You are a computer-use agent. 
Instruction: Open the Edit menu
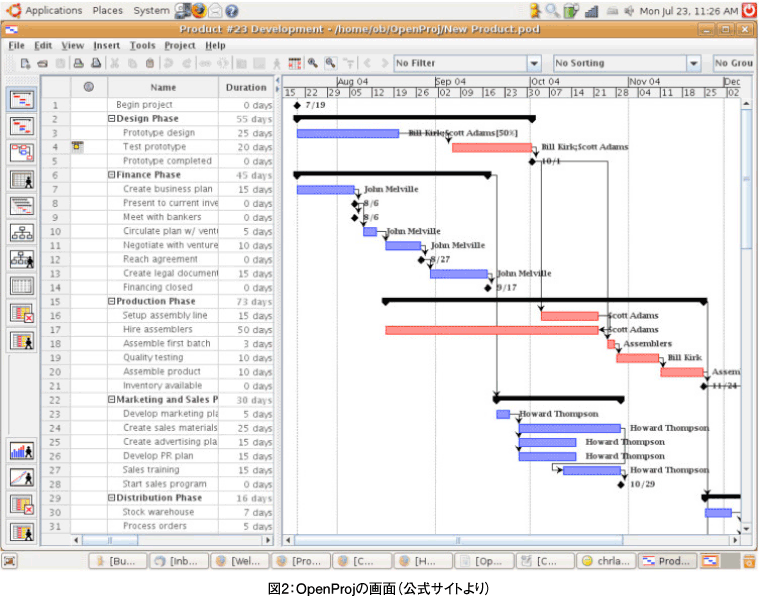point(43,45)
